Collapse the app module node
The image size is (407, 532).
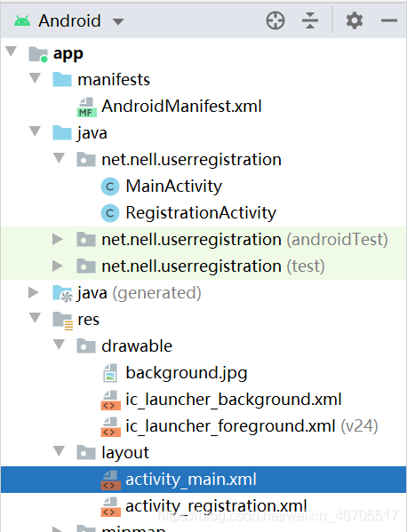(12, 52)
